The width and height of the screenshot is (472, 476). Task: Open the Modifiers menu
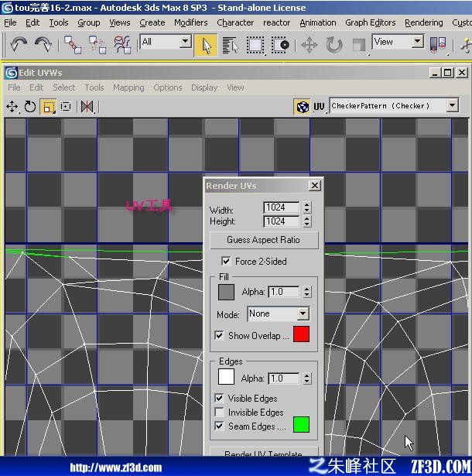click(191, 22)
